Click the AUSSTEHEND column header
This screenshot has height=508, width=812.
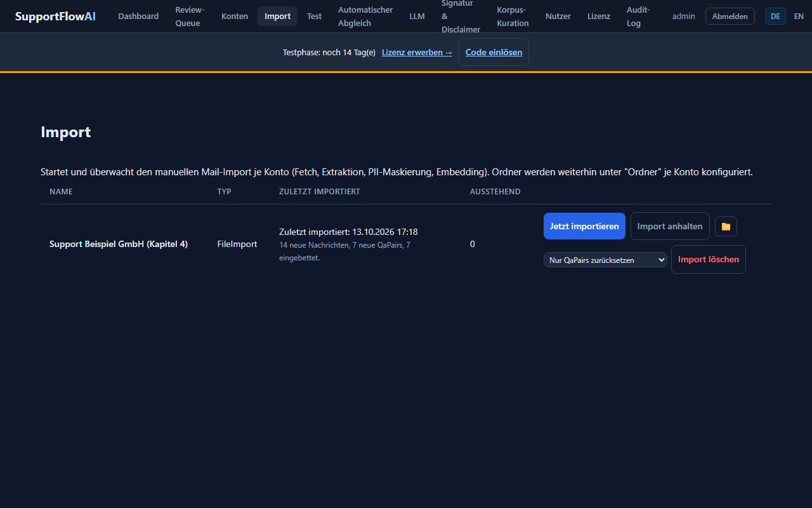tap(495, 192)
